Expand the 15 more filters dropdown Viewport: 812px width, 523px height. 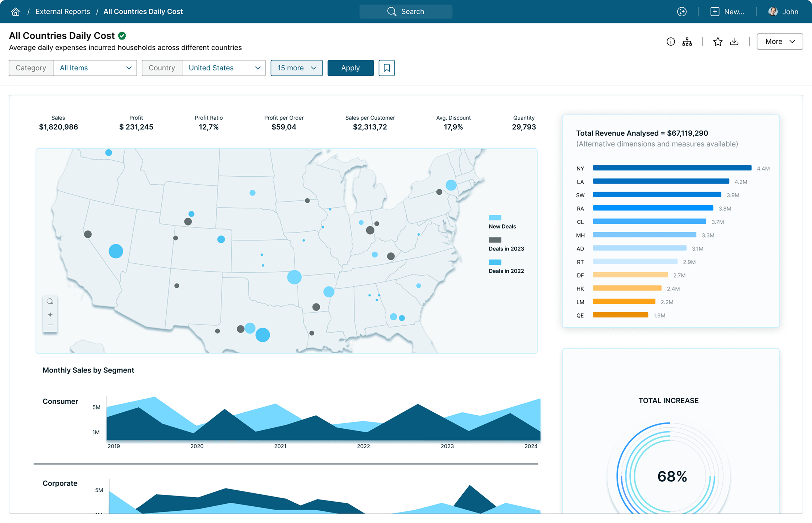(297, 68)
